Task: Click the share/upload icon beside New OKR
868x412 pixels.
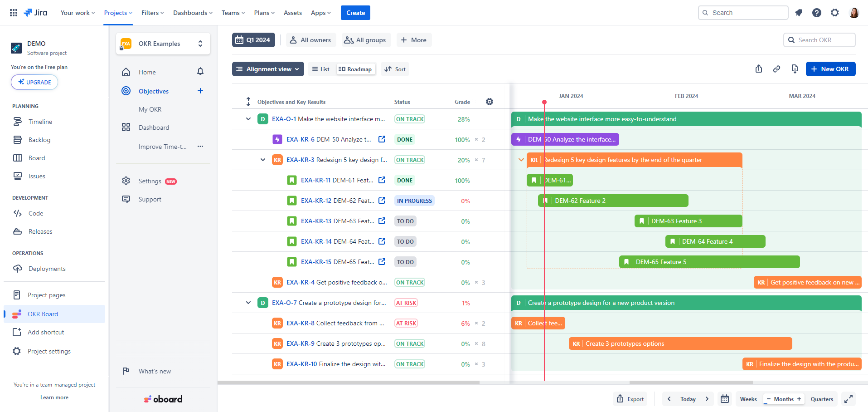Action: [759, 69]
